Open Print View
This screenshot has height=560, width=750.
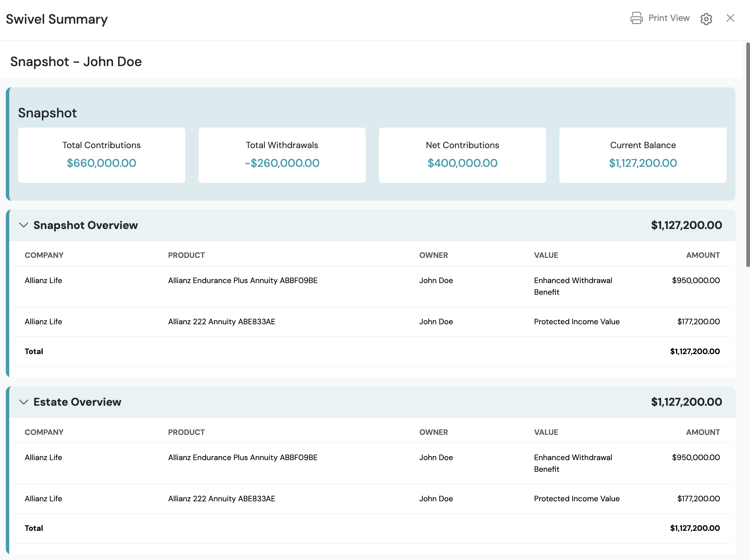point(660,18)
